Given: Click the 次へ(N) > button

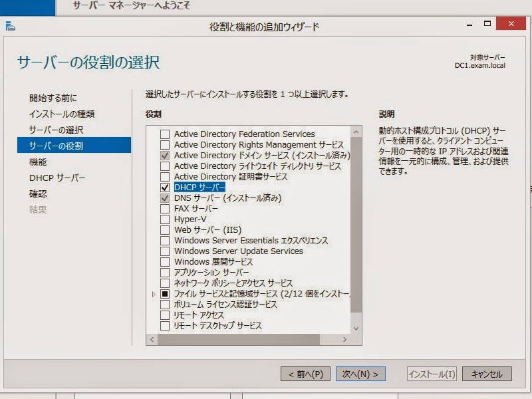Looking at the screenshot, I should 360,374.
